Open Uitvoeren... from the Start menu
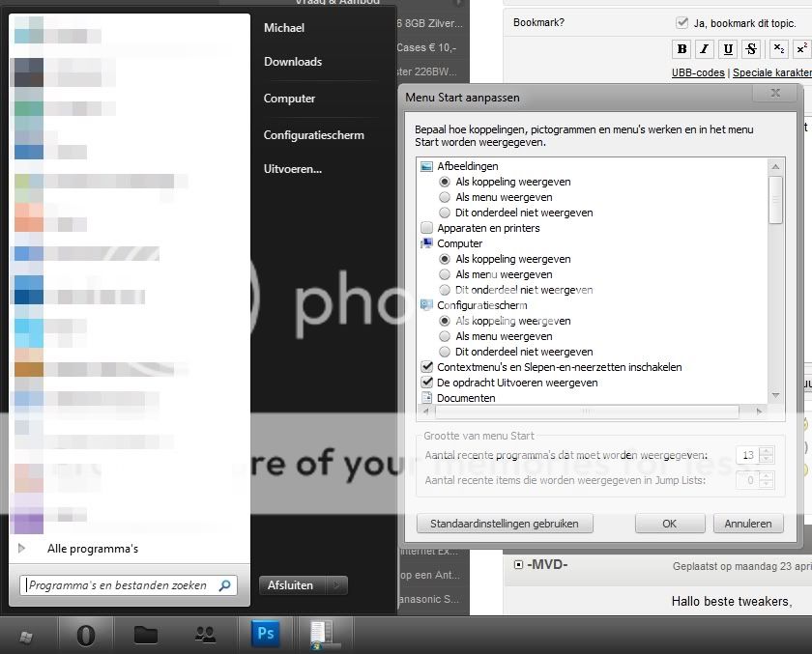The width and height of the screenshot is (812, 654). pyautogui.click(x=293, y=169)
